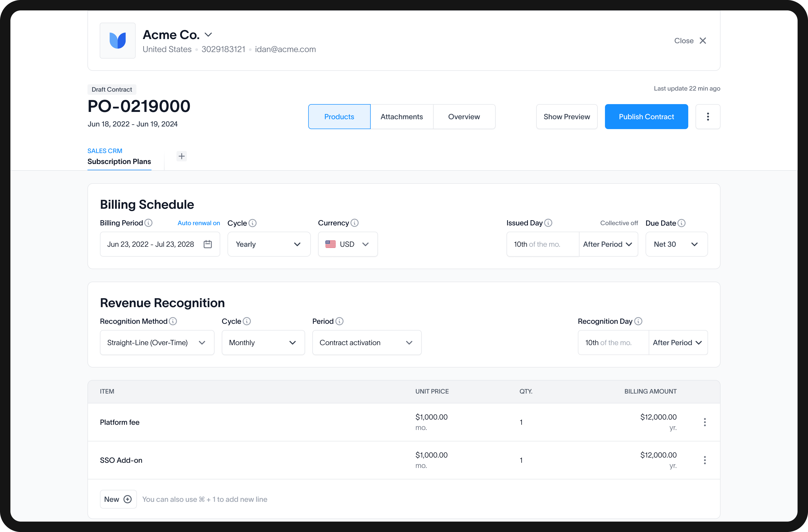Open the contract more-options kebab menu
This screenshot has height=532, width=808.
pyautogui.click(x=708, y=116)
